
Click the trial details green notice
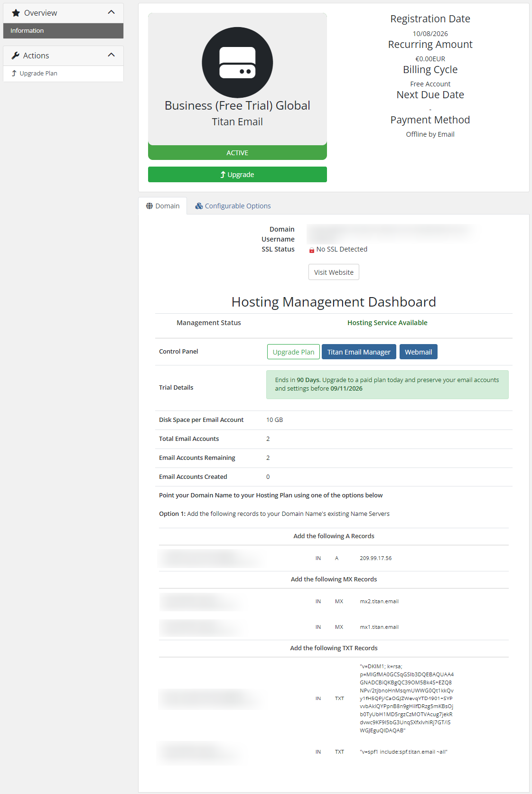pyautogui.click(x=387, y=384)
